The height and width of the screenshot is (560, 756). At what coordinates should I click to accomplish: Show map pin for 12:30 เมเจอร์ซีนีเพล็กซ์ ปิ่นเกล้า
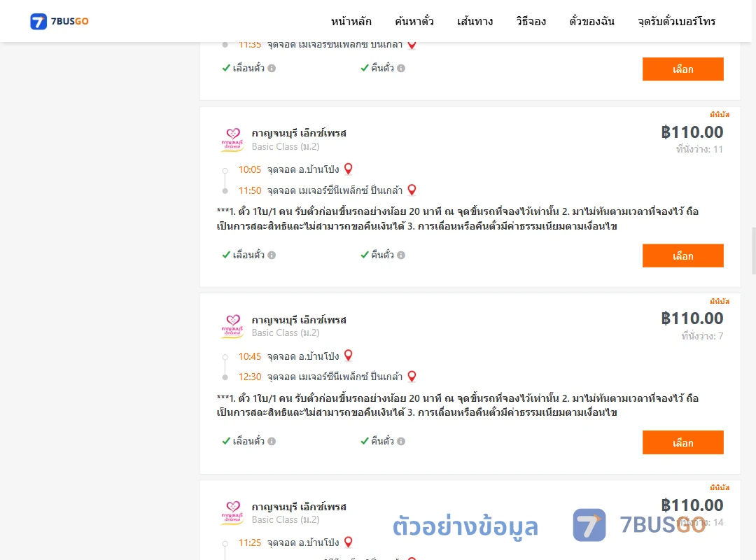[412, 376]
